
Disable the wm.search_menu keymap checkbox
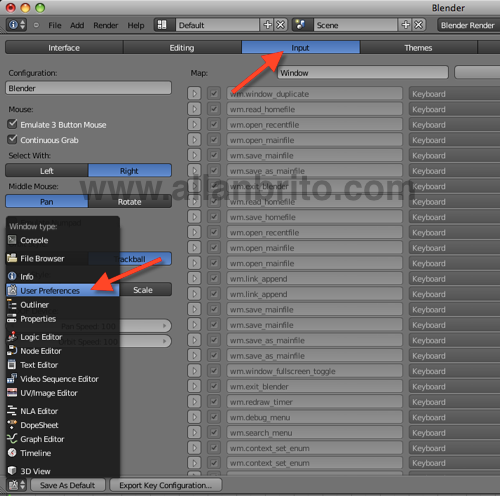point(214,433)
